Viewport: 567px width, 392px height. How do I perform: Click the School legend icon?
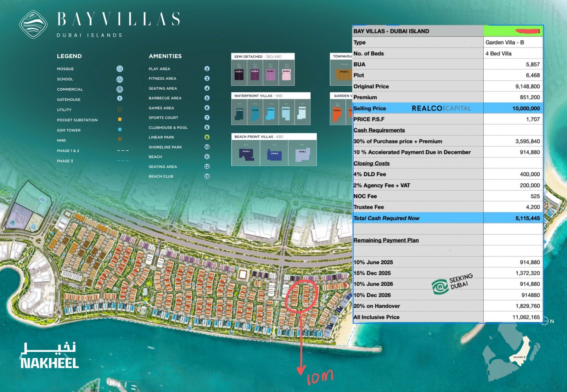120,79
